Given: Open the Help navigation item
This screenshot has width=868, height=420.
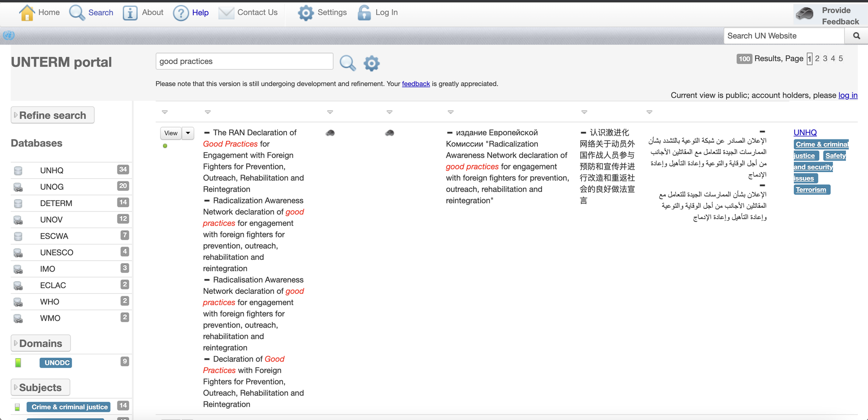Looking at the screenshot, I should click(200, 12).
